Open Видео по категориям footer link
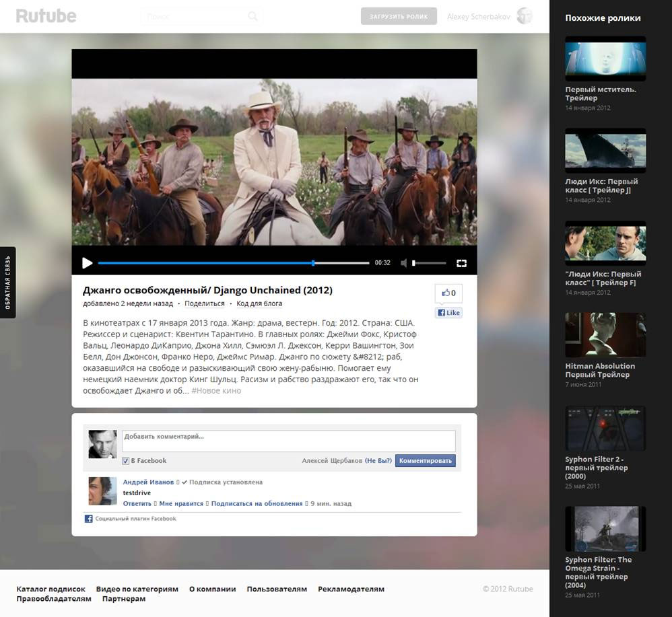Viewport: 672px width, 617px height. tap(137, 589)
